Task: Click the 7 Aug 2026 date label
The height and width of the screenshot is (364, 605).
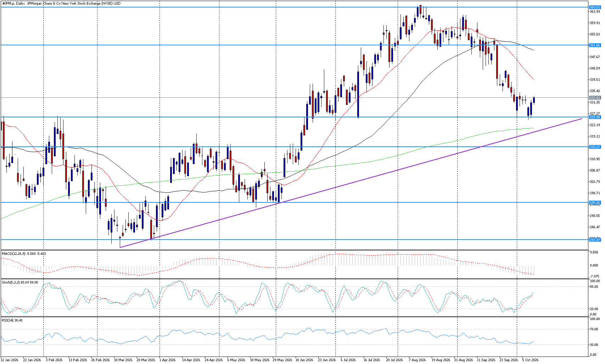Action: (x=417, y=360)
